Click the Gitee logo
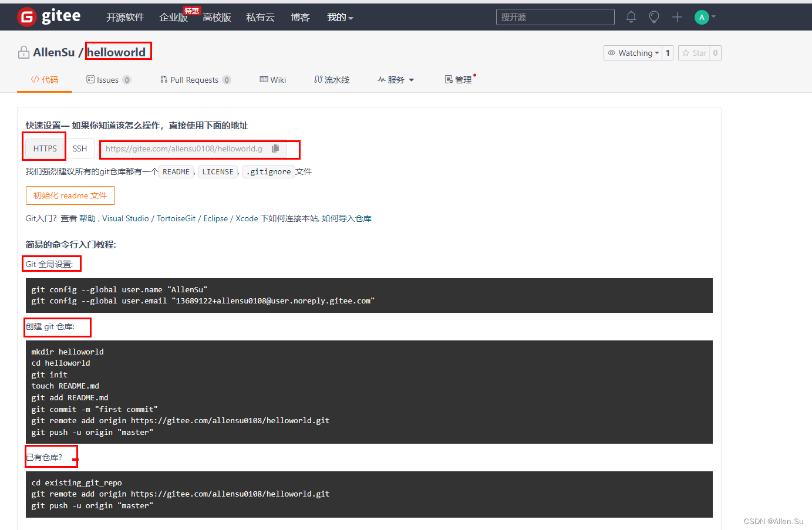The height and width of the screenshot is (530, 812). pyautogui.click(x=49, y=17)
